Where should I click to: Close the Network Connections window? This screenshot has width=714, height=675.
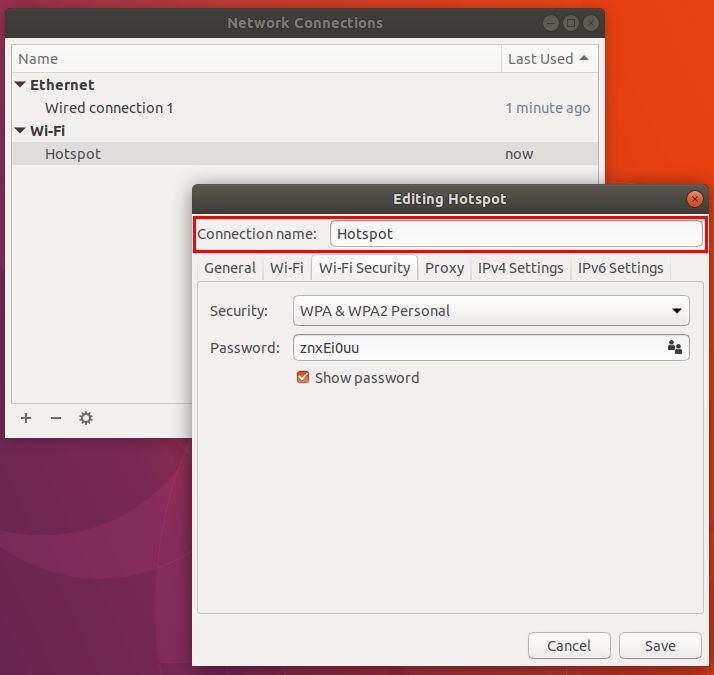[x=591, y=23]
